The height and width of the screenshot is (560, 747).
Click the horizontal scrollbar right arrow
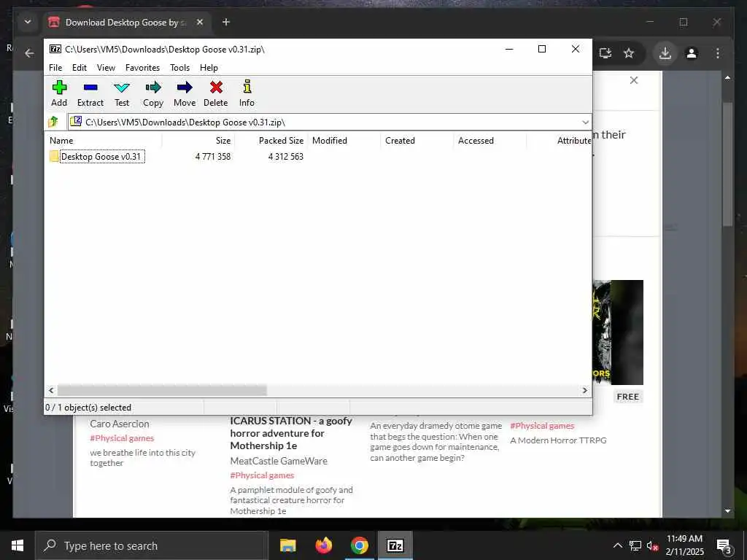tap(584, 391)
